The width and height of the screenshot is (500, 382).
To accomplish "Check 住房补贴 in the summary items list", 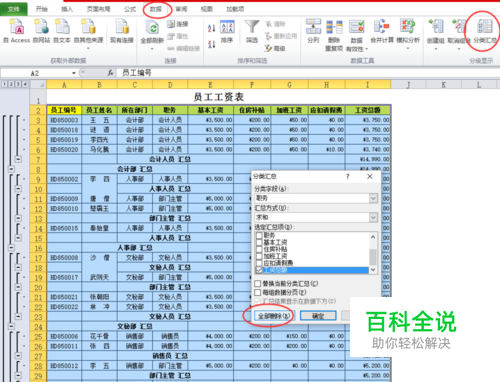I will (259, 249).
